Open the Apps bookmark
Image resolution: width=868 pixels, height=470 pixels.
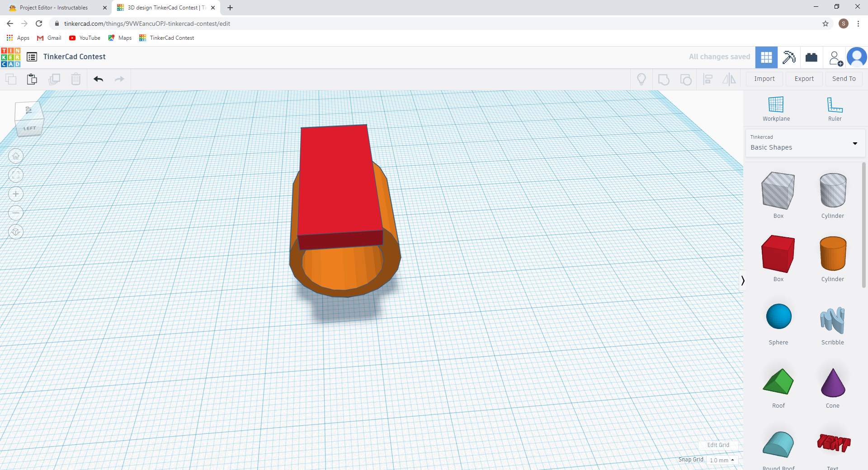18,38
